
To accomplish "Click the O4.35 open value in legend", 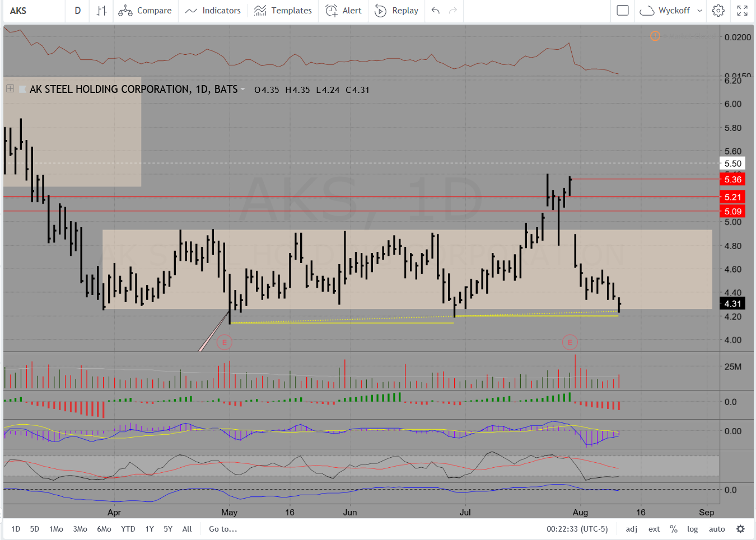I will 267,90.
